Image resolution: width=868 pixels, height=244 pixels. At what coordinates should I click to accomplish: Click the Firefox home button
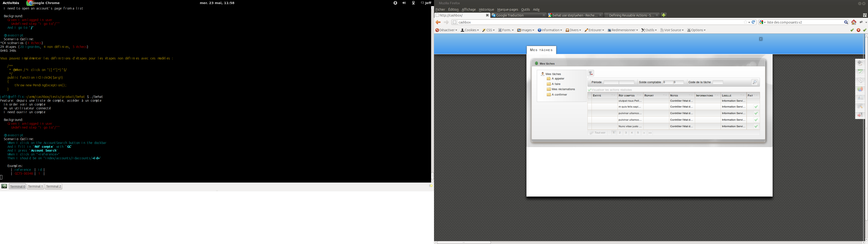click(x=854, y=23)
